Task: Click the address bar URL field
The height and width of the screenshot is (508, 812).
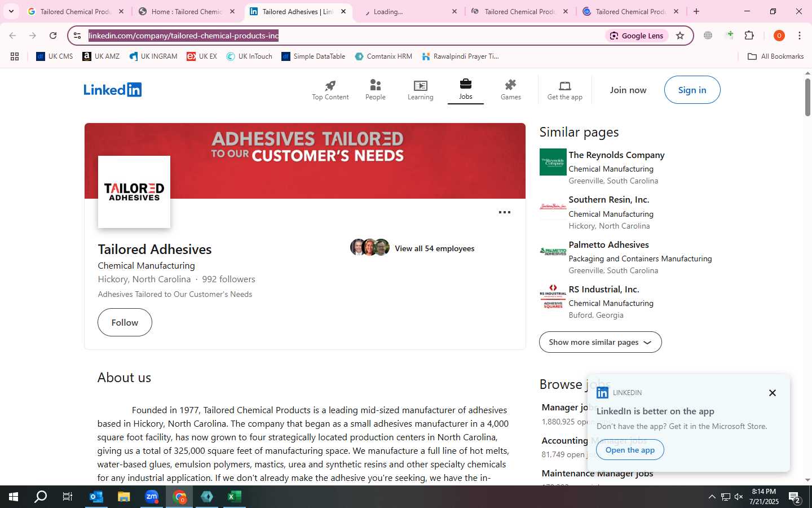Action: pyautogui.click(x=344, y=36)
